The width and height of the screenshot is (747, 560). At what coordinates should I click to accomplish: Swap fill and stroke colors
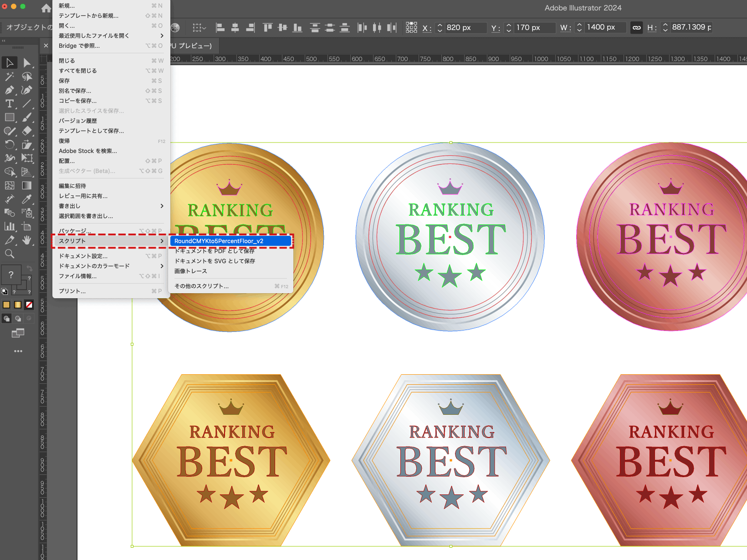click(30, 268)
